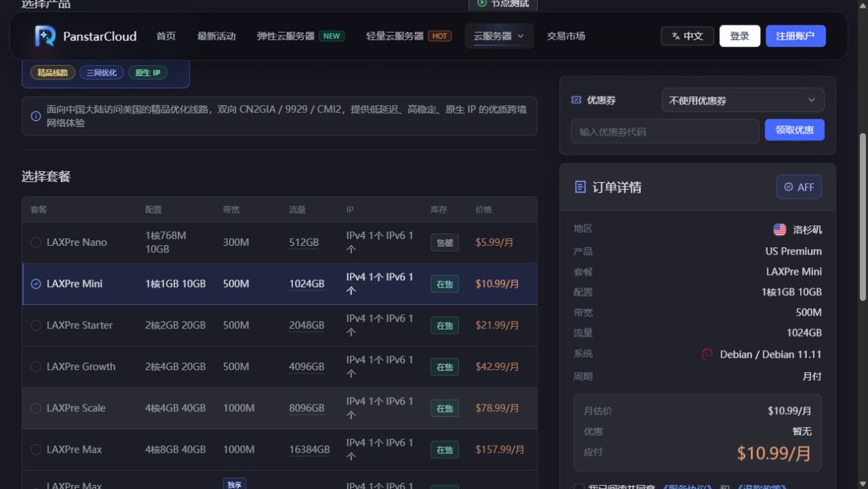Tick the service agreement checkbox
This screenshot has width=868, height=489.
point(579,486)
